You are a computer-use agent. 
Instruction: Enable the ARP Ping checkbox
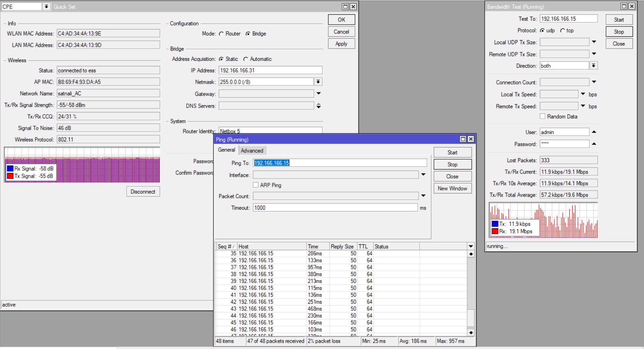[x=256, y=185]
